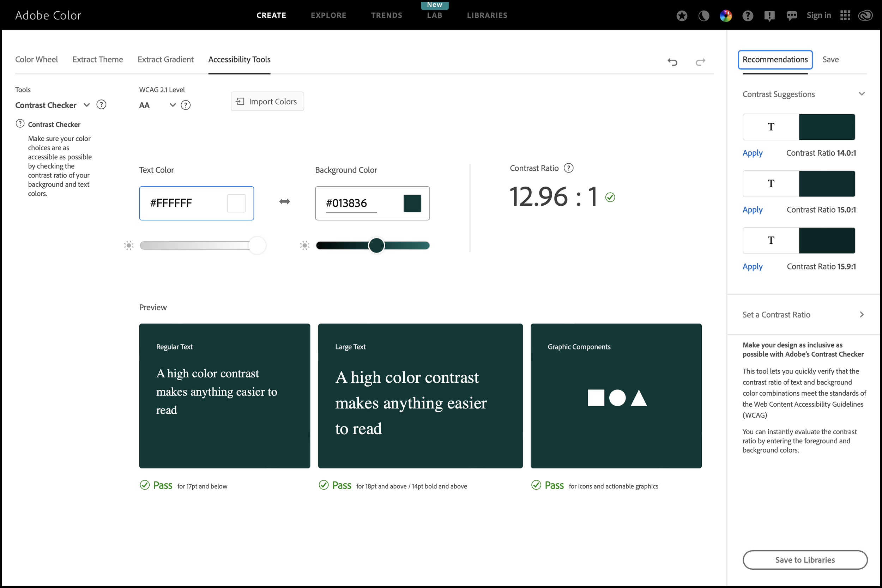
Task: Swap text and background colors
Action: click(285, 202)
